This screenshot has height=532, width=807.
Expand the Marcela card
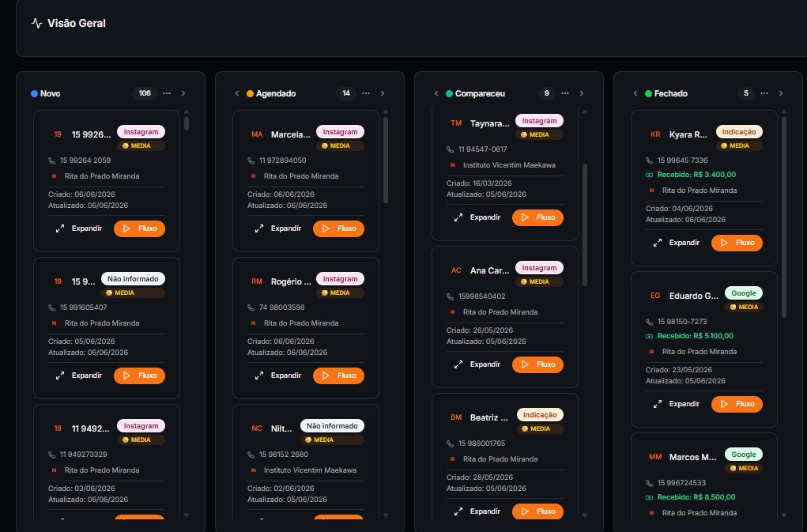(278, 228)
